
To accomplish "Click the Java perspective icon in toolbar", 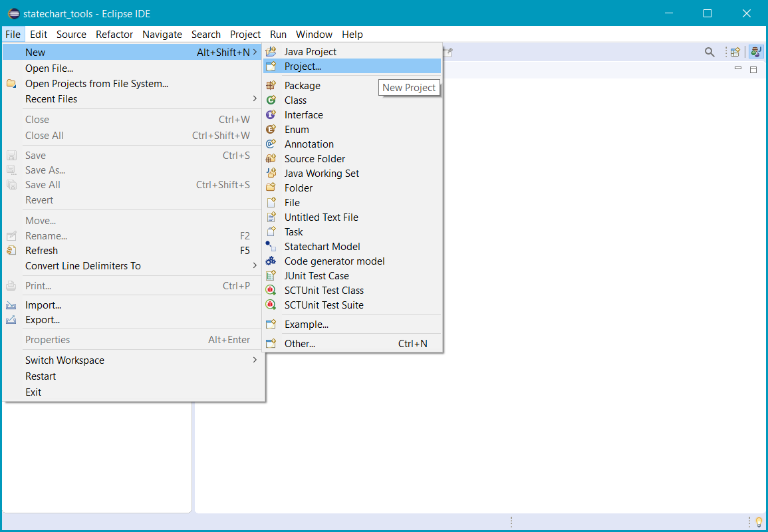I will [756, 52].
